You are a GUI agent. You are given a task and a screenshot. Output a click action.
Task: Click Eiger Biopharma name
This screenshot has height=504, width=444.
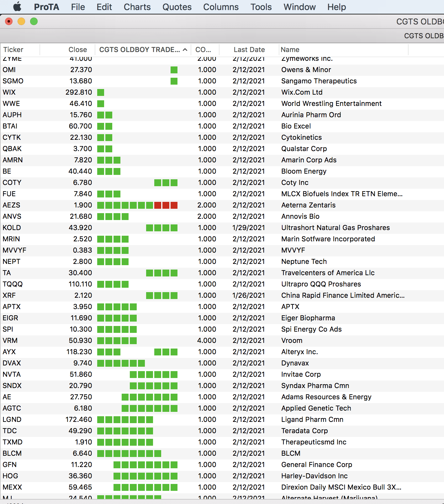[x=308, y=318]
